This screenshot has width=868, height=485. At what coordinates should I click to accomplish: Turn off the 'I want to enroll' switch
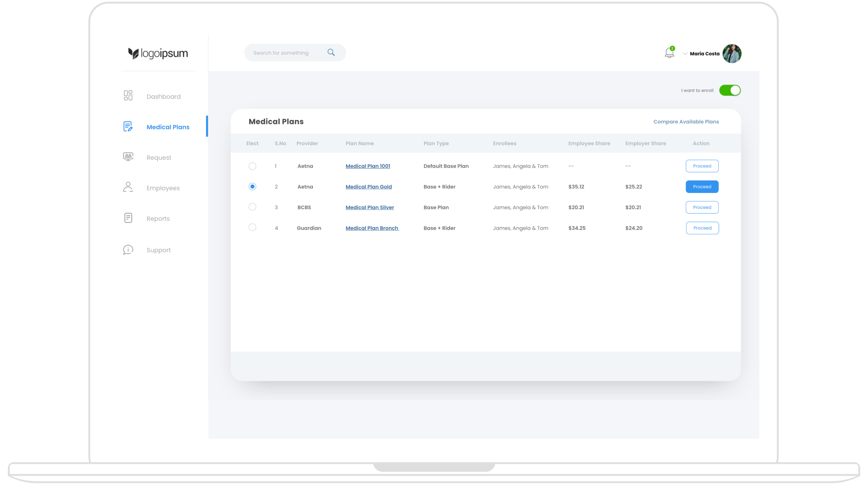pyautogui.click(x=730, y=90)
